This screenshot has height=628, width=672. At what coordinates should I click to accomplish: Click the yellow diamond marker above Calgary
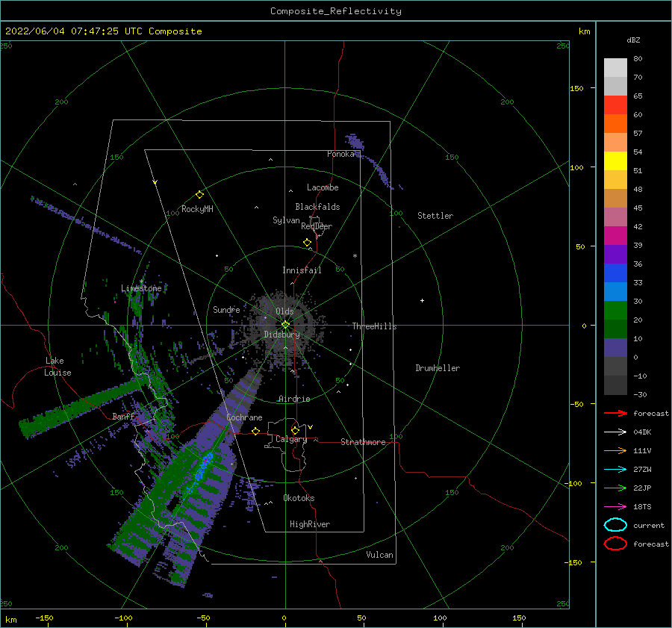point(295,430)
